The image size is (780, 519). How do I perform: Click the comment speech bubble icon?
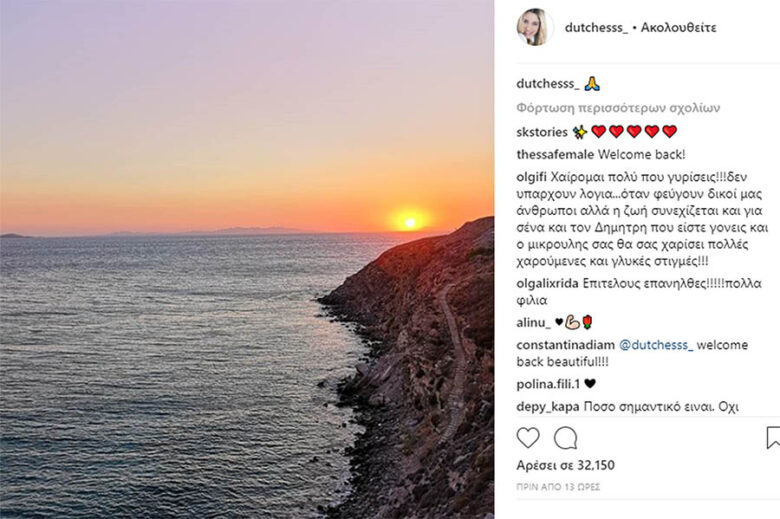point(566,438)
